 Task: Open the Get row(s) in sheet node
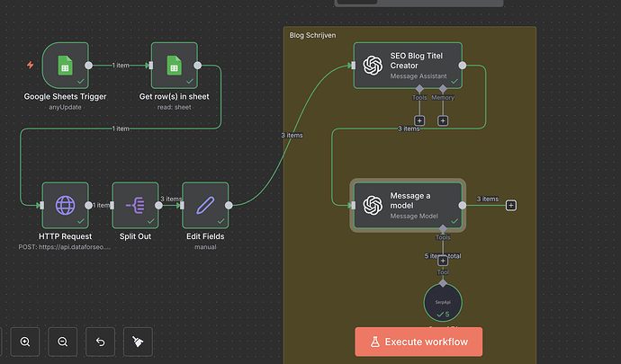pyautogui.click(x=174, y=66)
